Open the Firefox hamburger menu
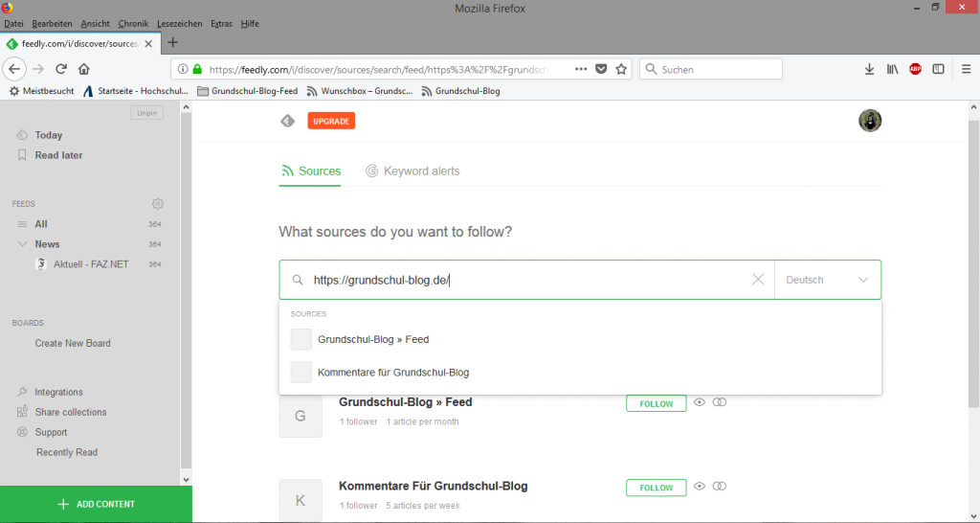Viewport: 980px width, 523px height. point(966,69)
